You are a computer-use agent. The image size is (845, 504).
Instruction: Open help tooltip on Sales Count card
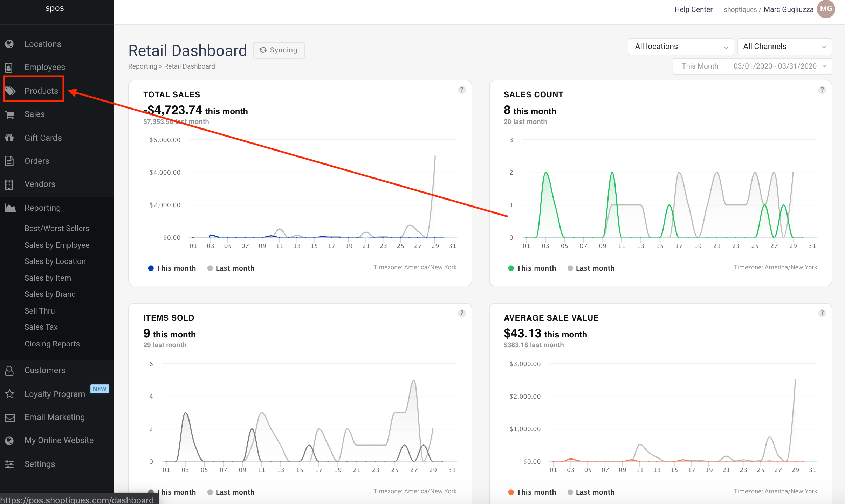822,90
